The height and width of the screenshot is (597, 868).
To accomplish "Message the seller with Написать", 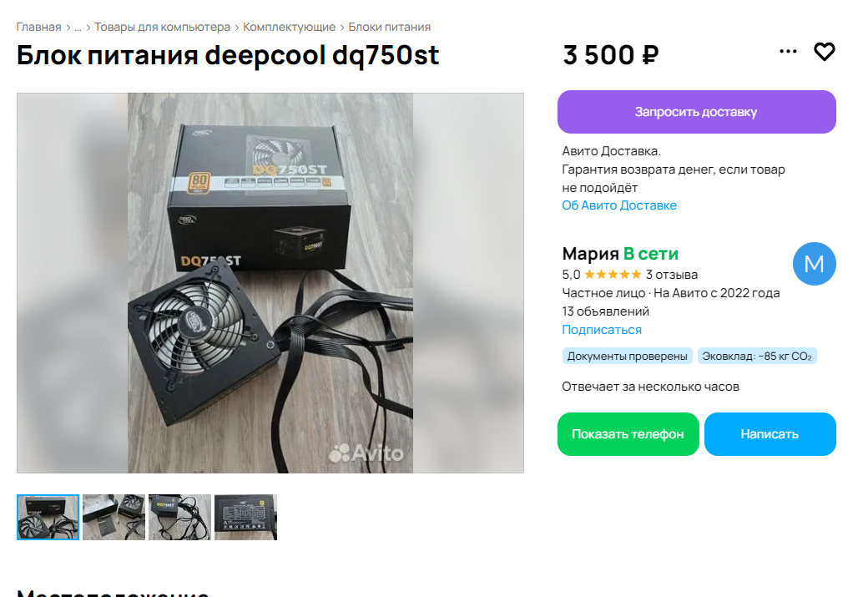I will tap(770, 434).
